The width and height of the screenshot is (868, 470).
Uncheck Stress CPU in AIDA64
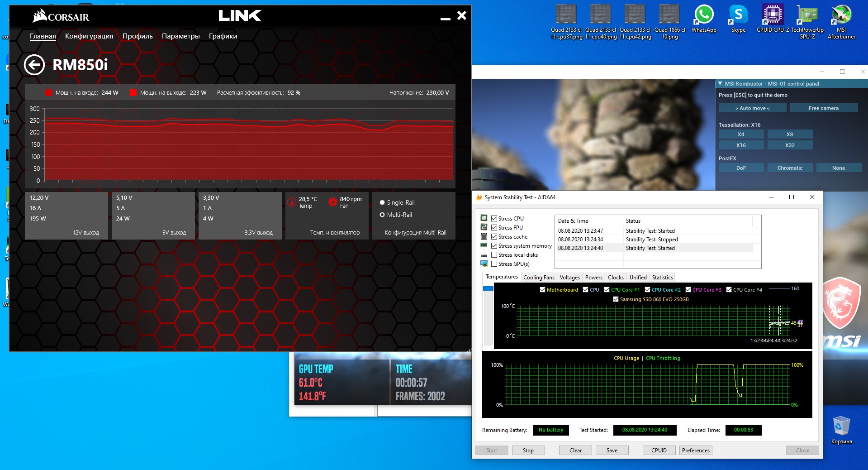coord(494,218)
